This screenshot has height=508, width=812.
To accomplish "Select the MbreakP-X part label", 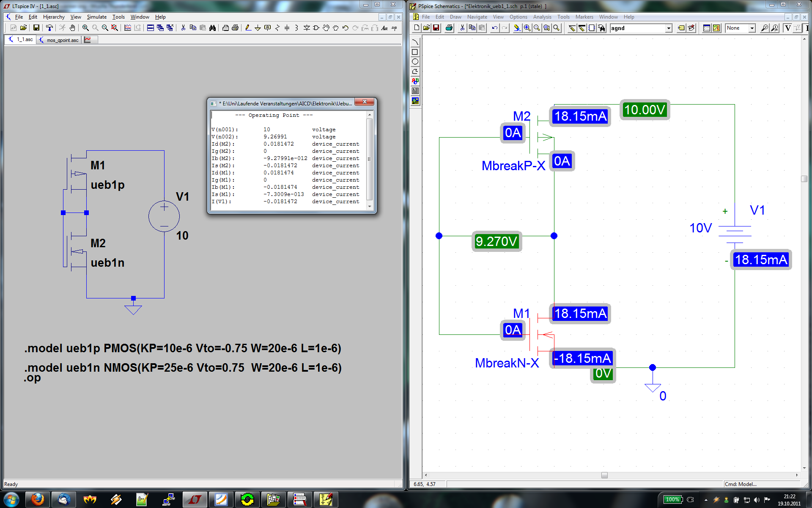I will [x=513, y=166].
